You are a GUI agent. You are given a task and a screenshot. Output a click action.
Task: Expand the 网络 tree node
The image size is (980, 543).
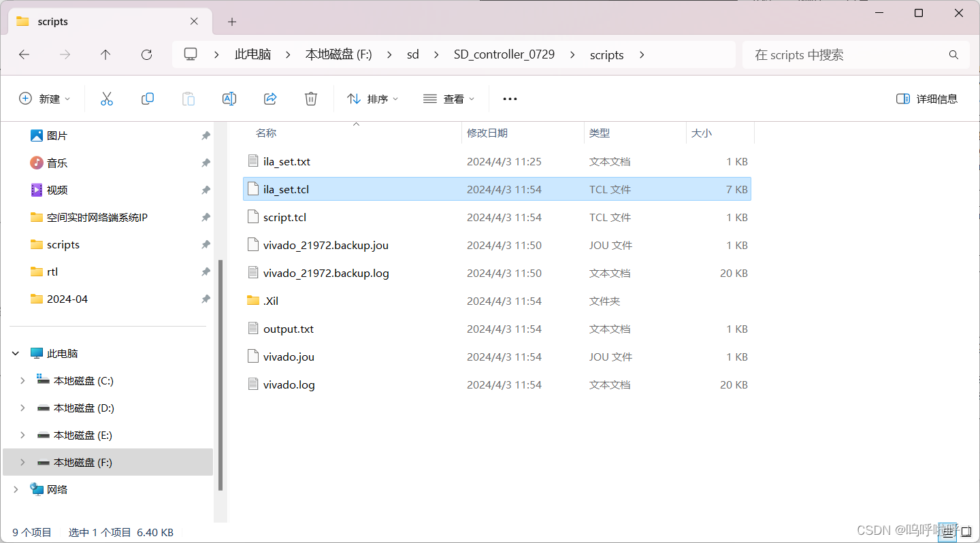tap(16, 490)
